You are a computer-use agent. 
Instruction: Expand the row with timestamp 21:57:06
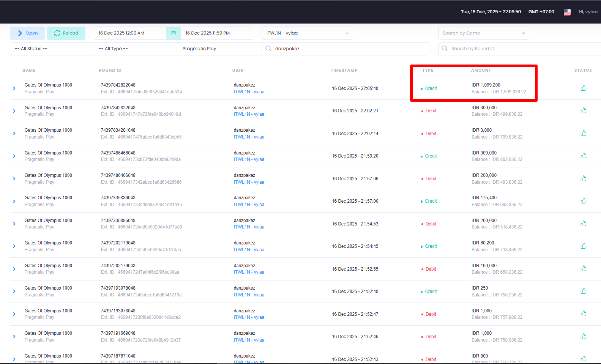pos(14,178)
